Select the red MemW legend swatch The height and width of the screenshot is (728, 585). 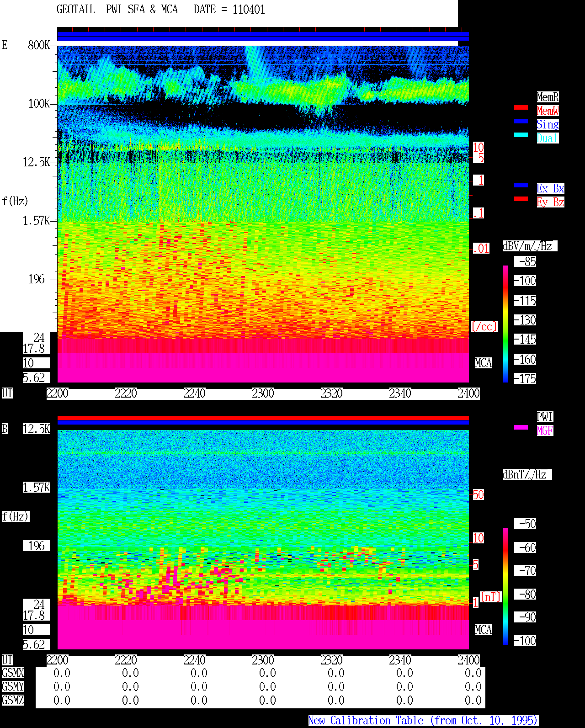521,107
